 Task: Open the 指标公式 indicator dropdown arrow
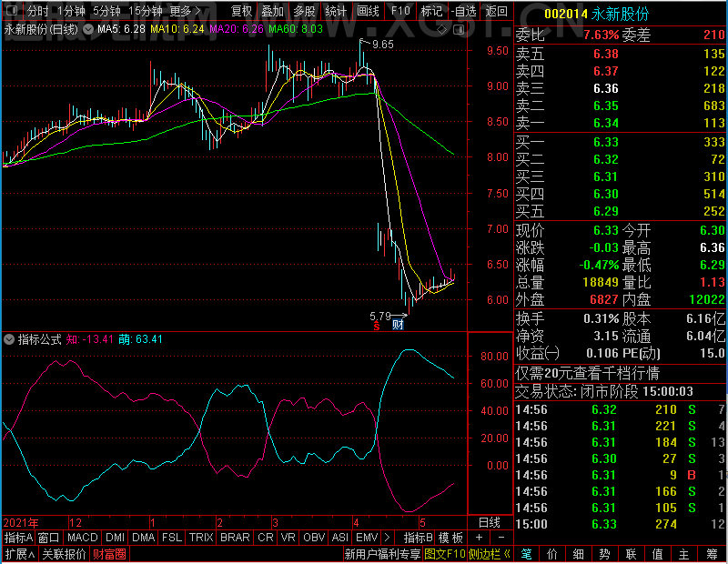(9, 339)
